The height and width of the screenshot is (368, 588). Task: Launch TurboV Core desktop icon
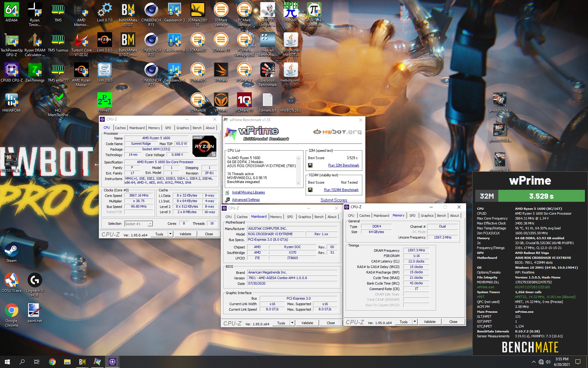pyautogui.click(x=81, y=44)
